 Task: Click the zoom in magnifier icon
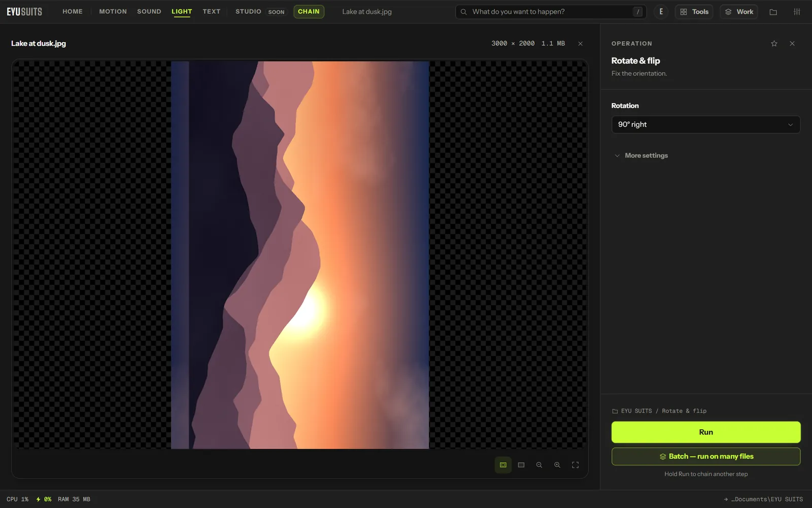(557, 465)
